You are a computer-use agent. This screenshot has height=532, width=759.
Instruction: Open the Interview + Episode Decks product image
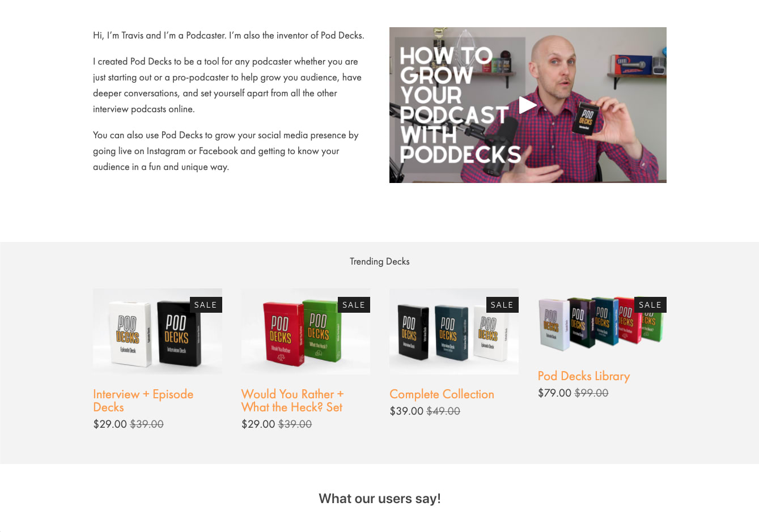[x=158, y=331]
